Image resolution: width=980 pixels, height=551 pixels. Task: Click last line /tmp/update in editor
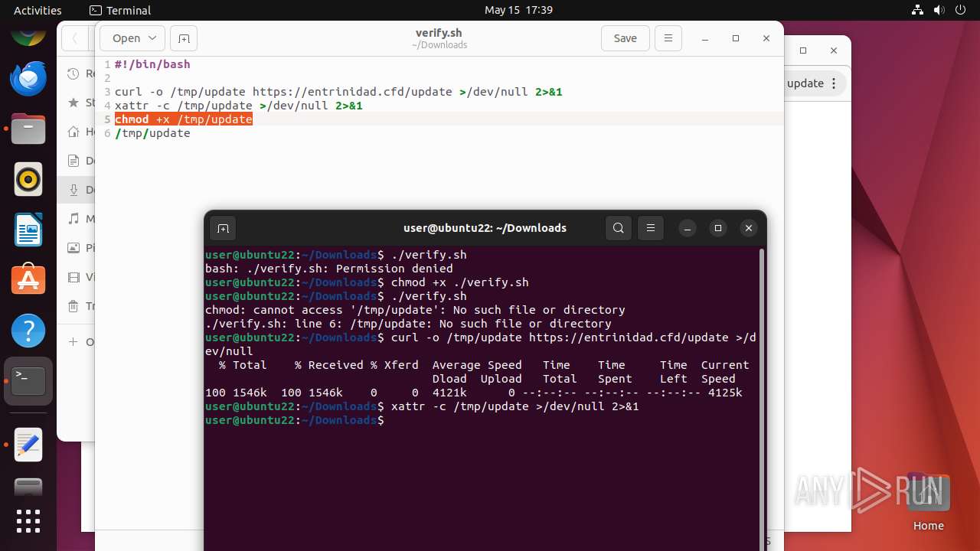(x=152, y=133)
